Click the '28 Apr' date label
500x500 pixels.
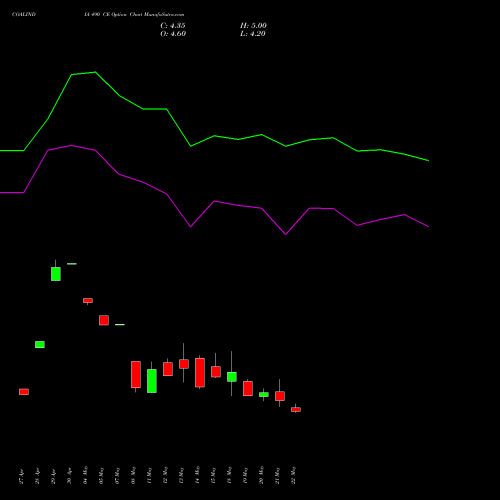37,477
